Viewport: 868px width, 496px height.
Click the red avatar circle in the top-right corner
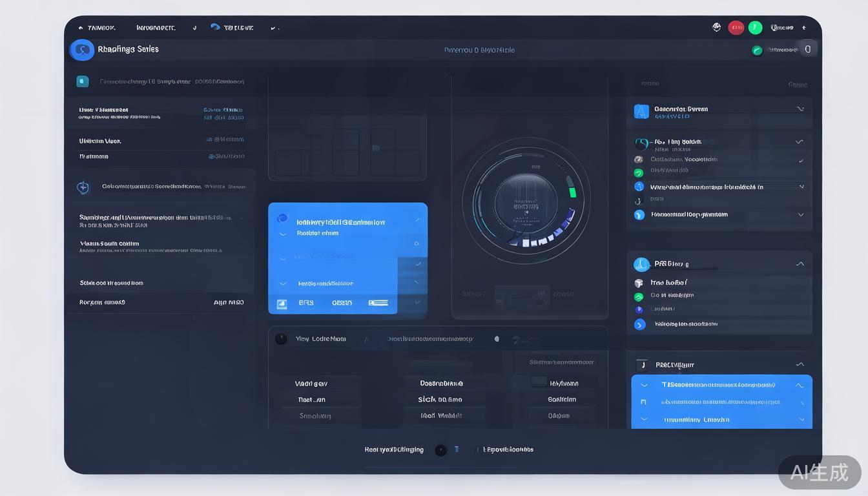coord(736,27)
